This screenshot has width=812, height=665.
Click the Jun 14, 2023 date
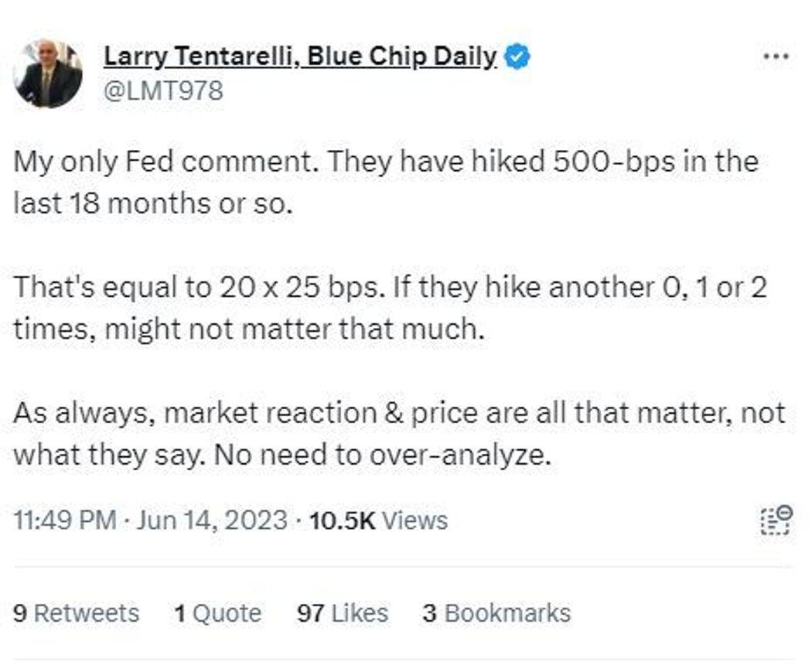tap(212, 520)
